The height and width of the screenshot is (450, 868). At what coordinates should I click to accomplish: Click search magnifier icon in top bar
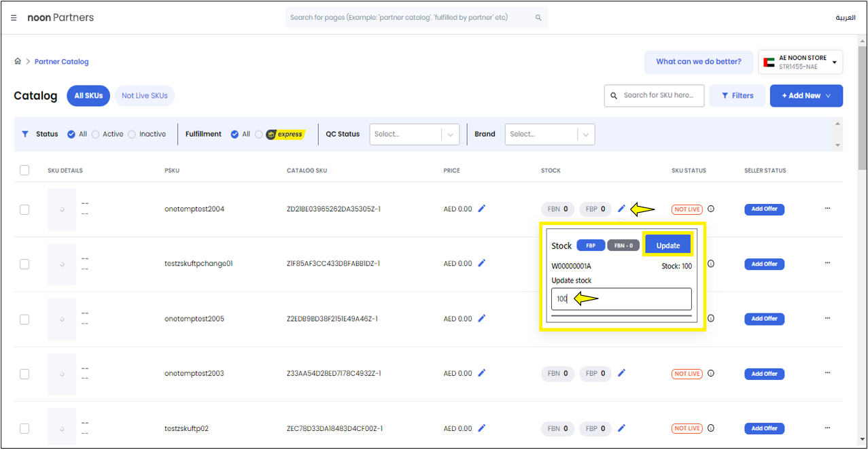point(538,18)
